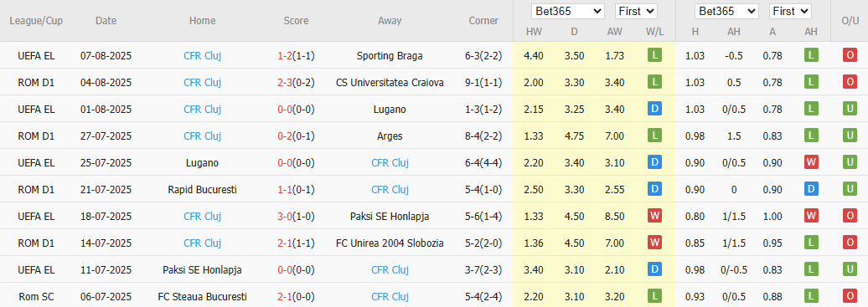Viewport: 868px width, 307px height.
Task: Click the green U badge in Arges row
Action: click(850, 136)
